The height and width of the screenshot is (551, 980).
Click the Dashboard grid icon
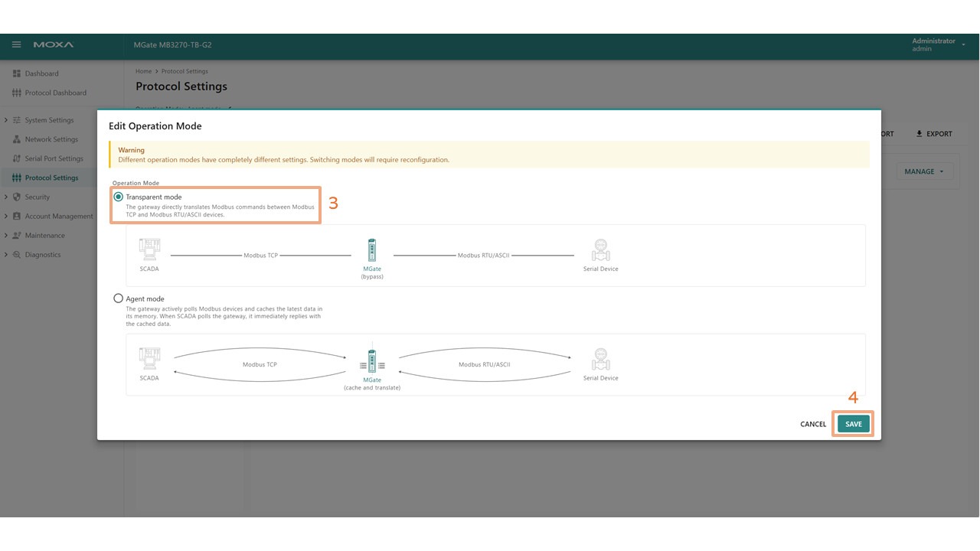[17, 73]
